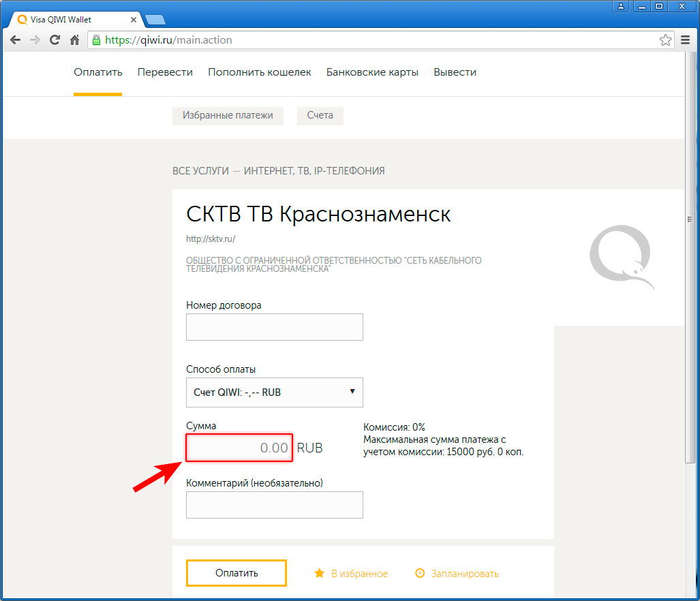Open a new browser tab

155,20
